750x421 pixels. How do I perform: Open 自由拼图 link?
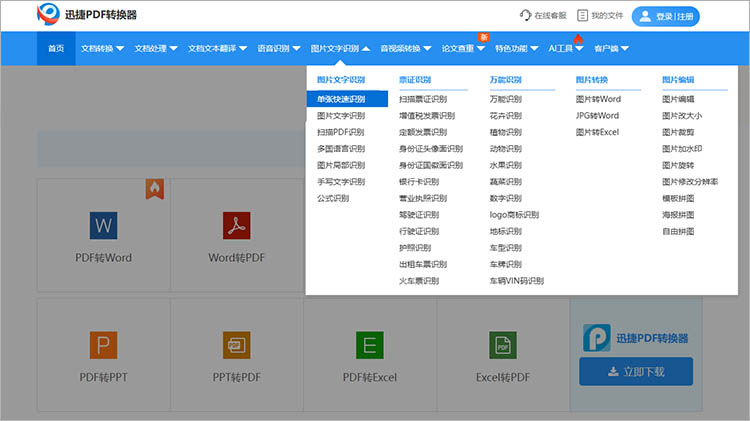tap(678, 231)
